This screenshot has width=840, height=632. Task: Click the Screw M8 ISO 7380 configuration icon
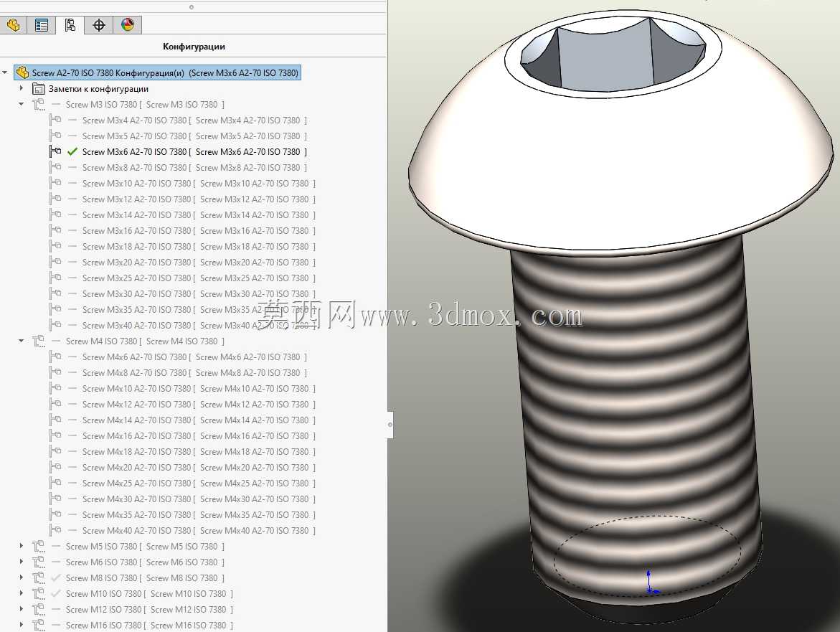pyautogui.click(x=39, y=578)
